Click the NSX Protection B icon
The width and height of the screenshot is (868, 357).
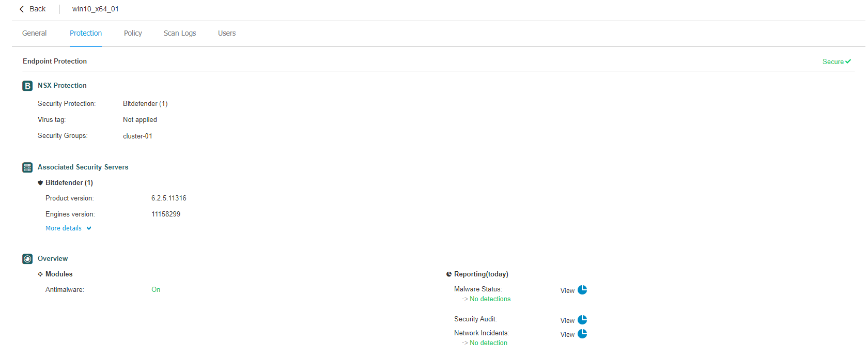[27, 86]
